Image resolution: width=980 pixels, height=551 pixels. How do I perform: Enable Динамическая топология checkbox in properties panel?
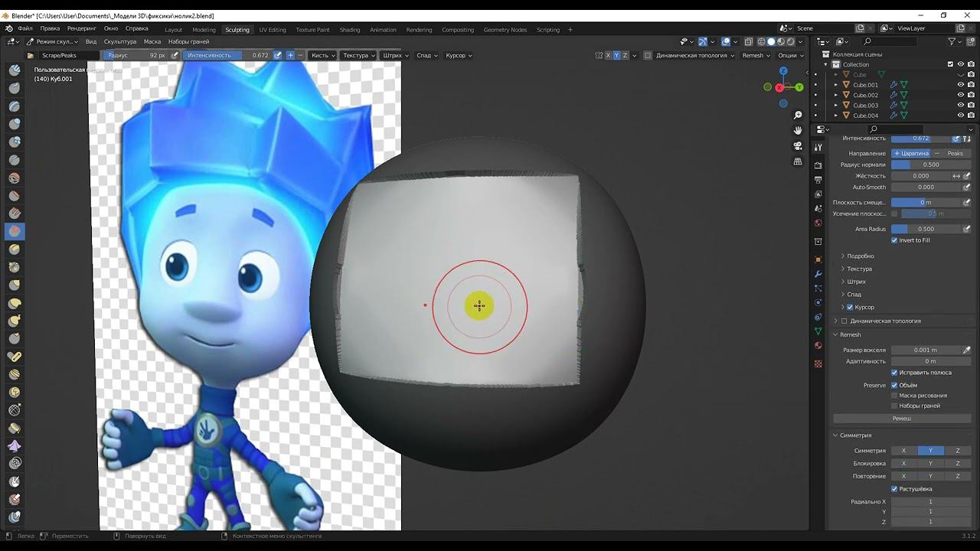(x=844, y=321)
